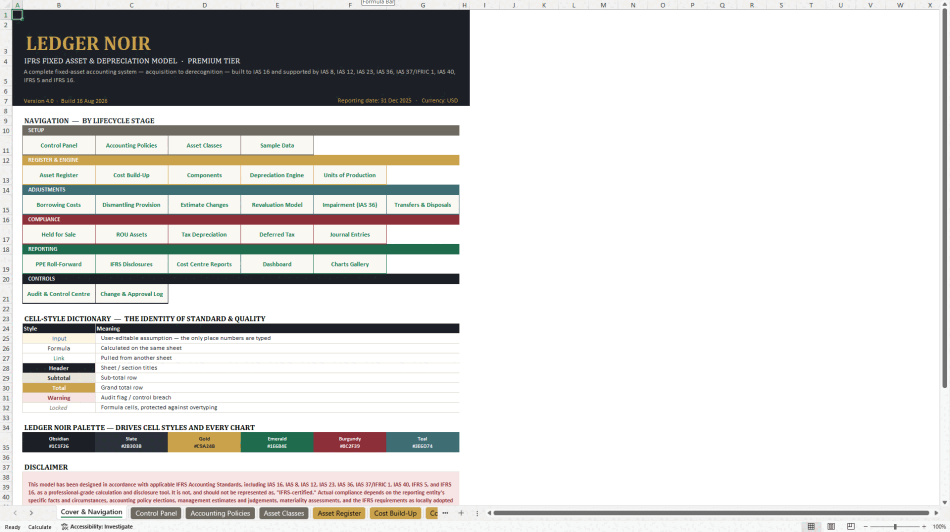The width and height of the screenshot is (950, 532).
Task: Go to Deferred Tax link
Action: click(277, 234)
